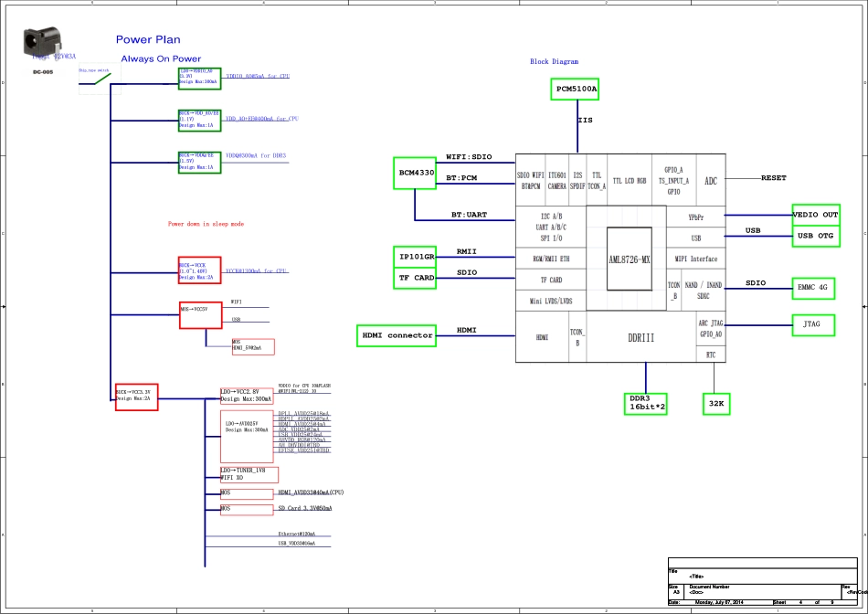Select the 32K crystal block
Screen dimensions: 868x614
[716, 404]
